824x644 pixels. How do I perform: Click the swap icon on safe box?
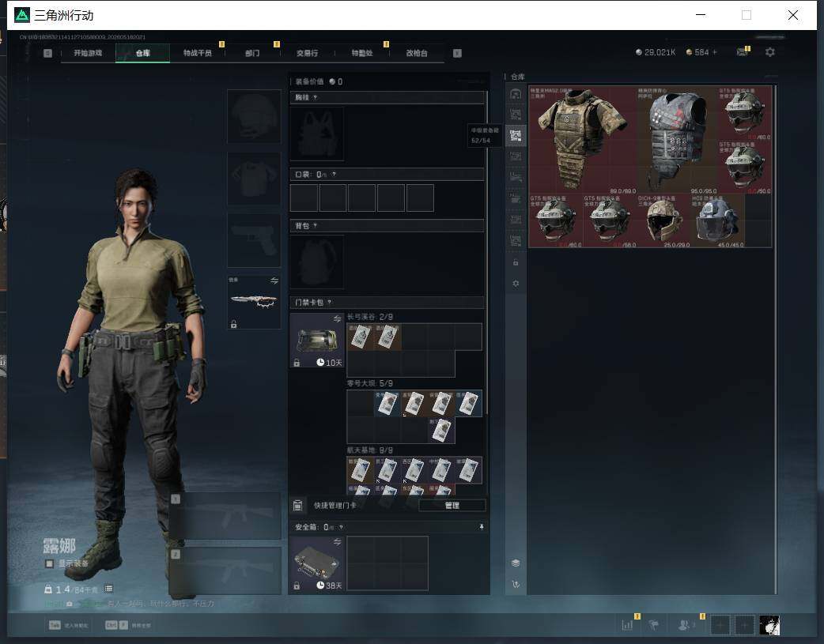[337, 541]
